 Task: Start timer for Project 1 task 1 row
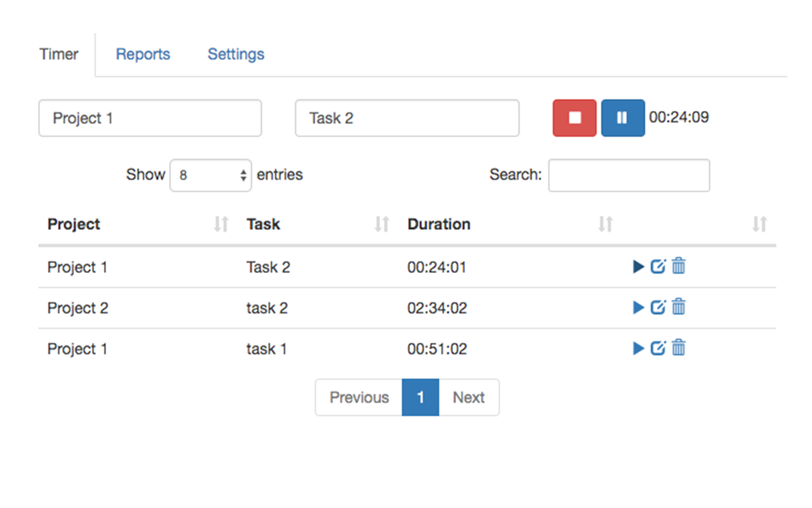[x=639, y=348]
